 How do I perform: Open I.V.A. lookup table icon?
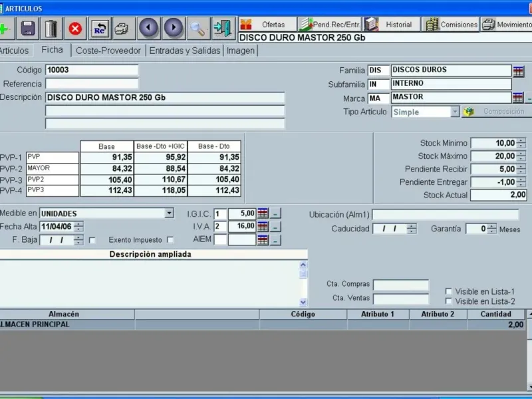pos(263,226)
